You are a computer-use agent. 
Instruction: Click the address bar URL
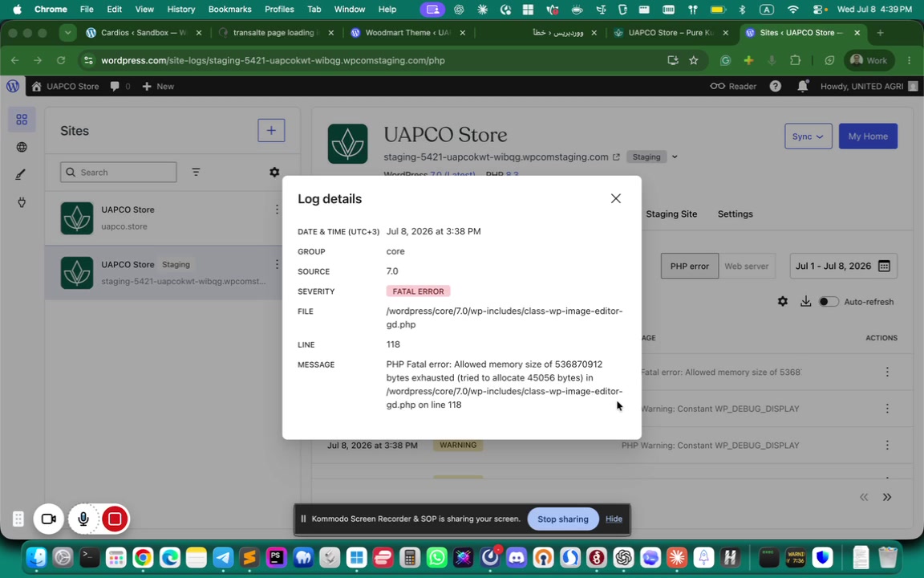point(273,60)
